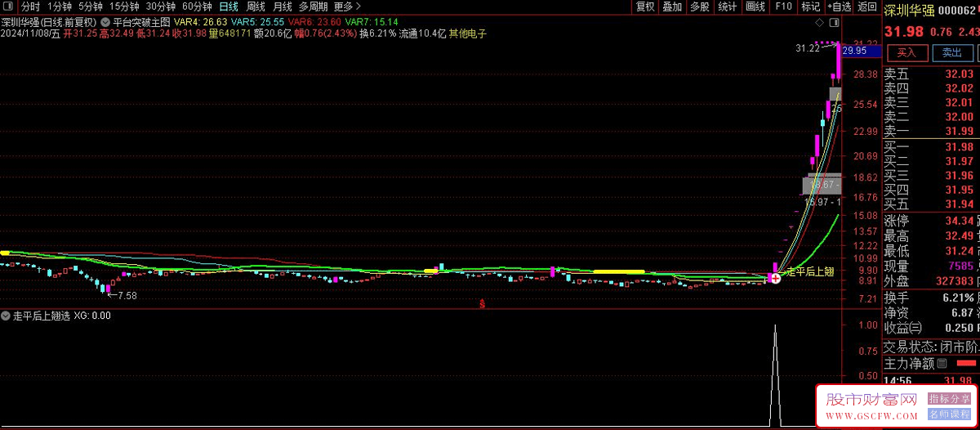Click the 买入 buy button

907,53
